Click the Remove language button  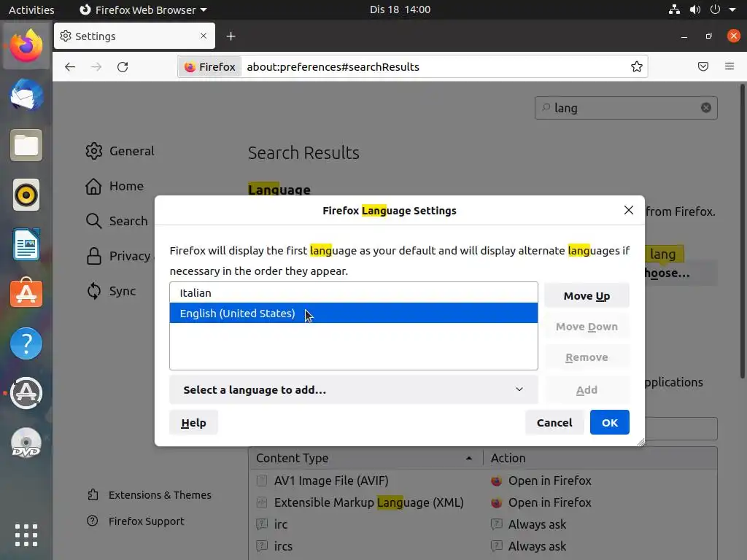587,357
